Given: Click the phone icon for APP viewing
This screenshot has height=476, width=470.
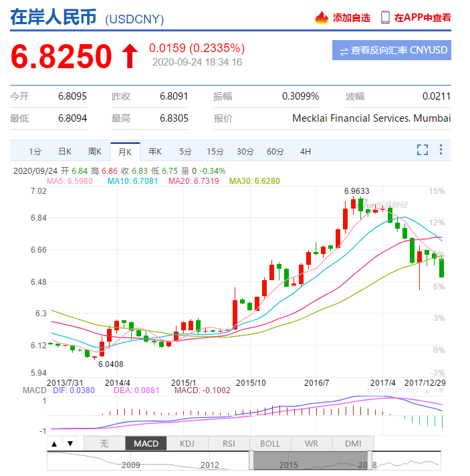Looking at the screenshot, I should [x=385, y=17].
